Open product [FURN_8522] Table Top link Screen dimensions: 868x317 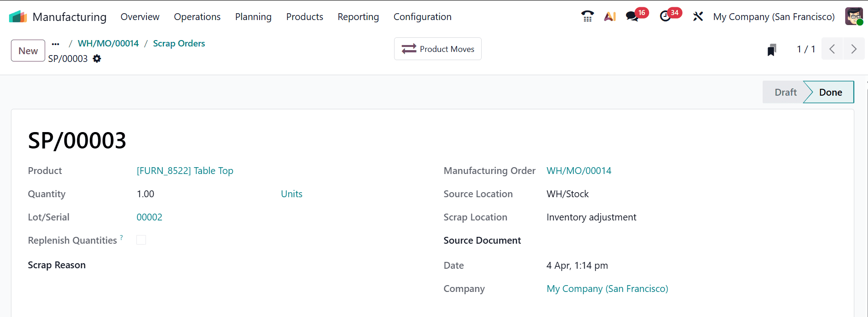tap(185, 171)
